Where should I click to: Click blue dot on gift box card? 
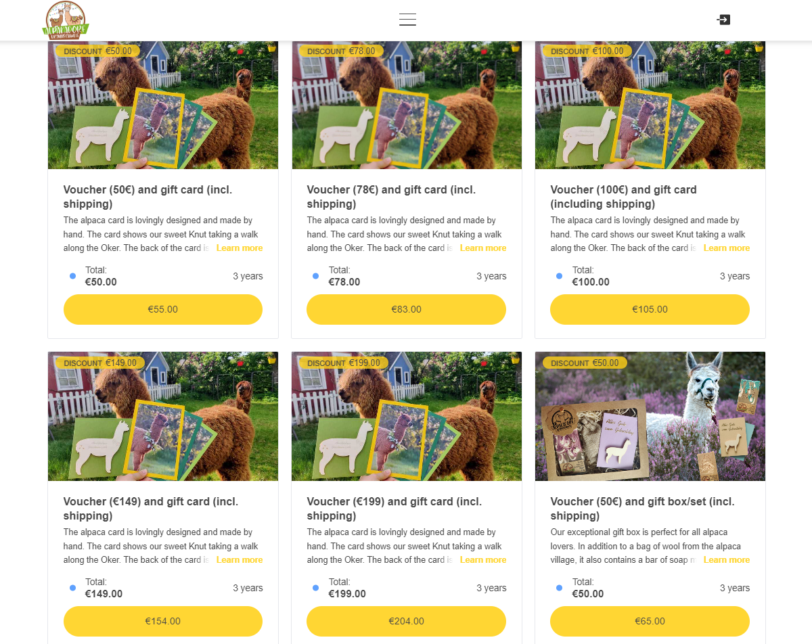559,588
